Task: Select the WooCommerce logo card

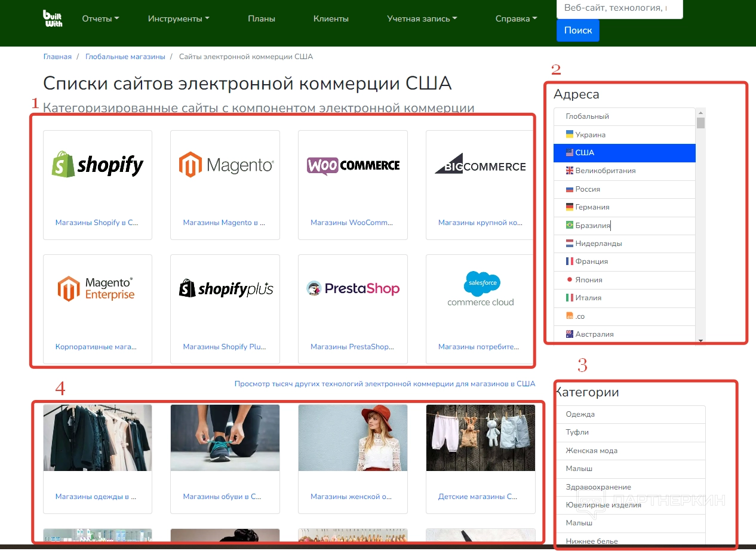Action: click(353, 165)
